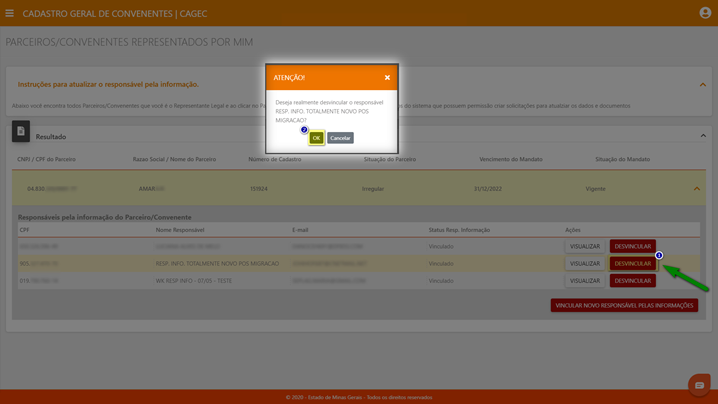Select the partner row with cadastro 191824
This screenshot has width=718, height=404.
pos(259,188)
